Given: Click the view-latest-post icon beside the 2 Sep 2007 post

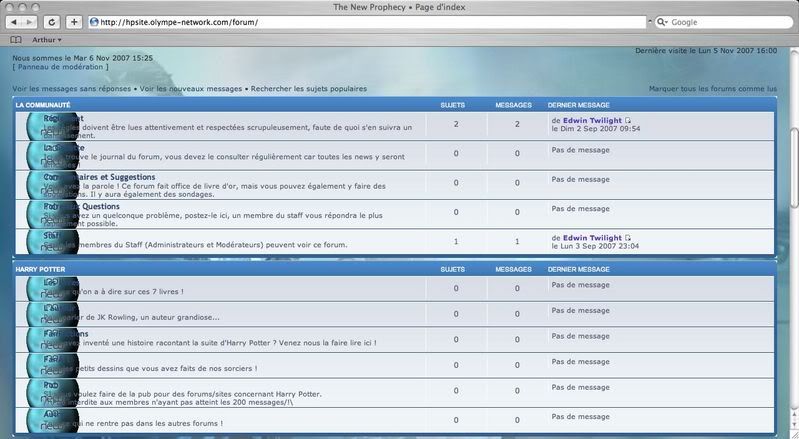Looking at the screenshot, I should click(628, 120).
